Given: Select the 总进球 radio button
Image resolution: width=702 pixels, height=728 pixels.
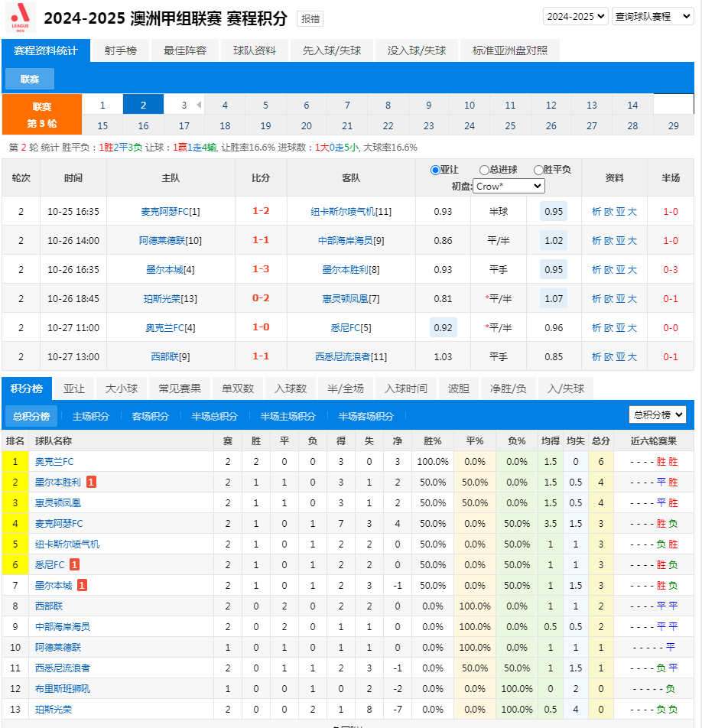Looking at the screenshot, I should click(x=484, y=170).
